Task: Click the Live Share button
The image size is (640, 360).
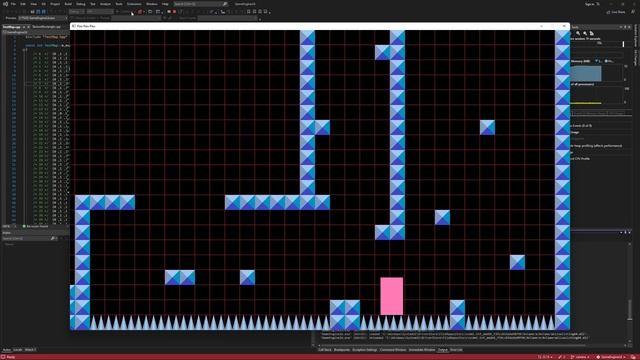Action: tap(616, 12)
